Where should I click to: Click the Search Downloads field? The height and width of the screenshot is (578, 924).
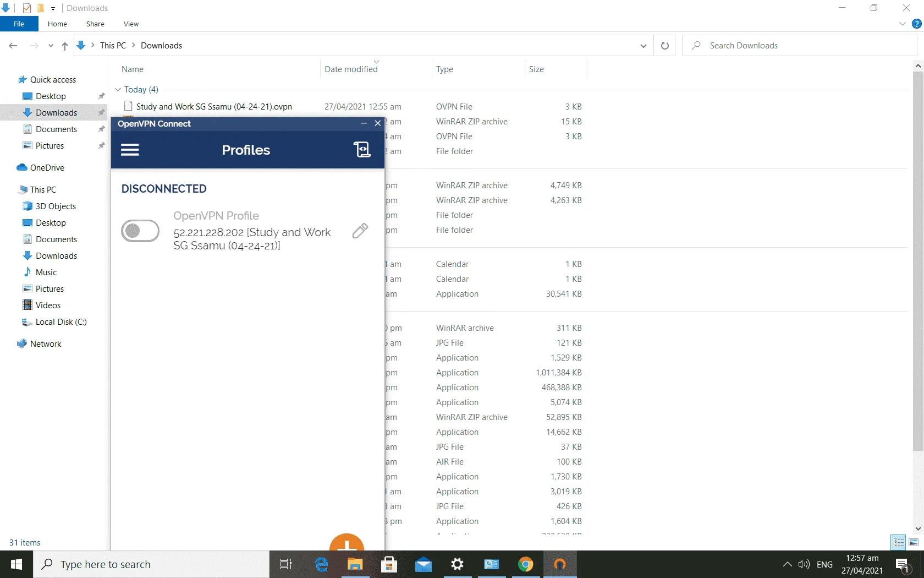coord(801,46)
